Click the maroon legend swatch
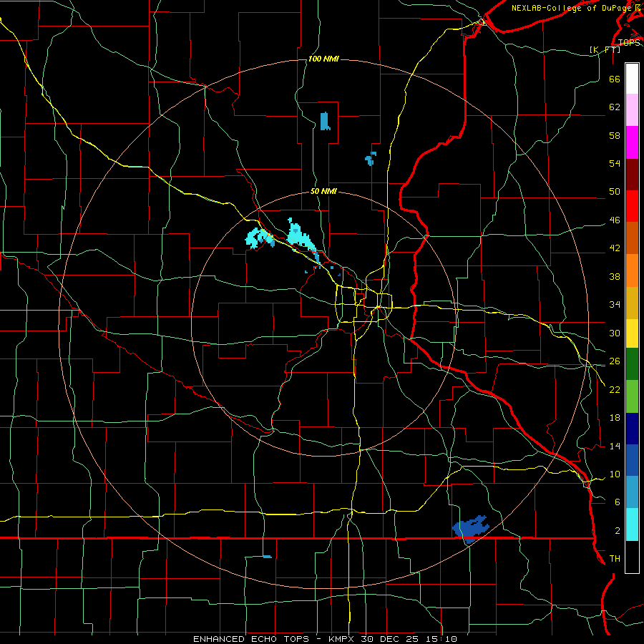The image size is (644, 644). 632,175
